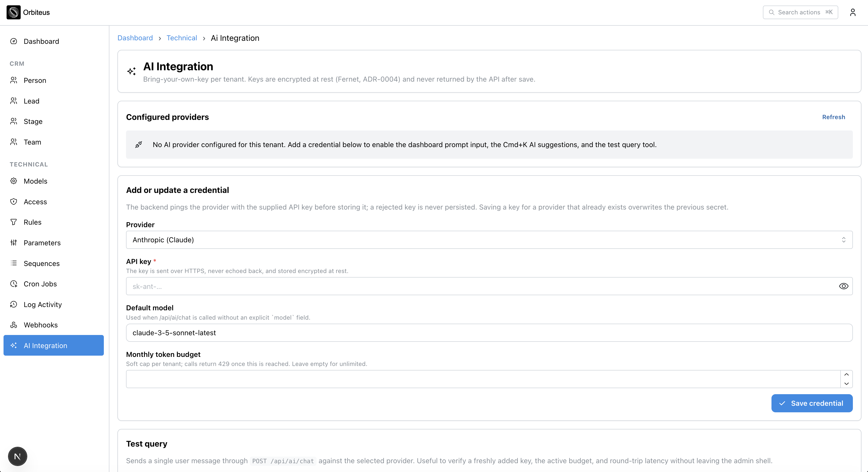The height and width of the screenshot is (472, 868).
Task: Click the Models gear icon
Action: pyautogui.click(x=14, y=181)
